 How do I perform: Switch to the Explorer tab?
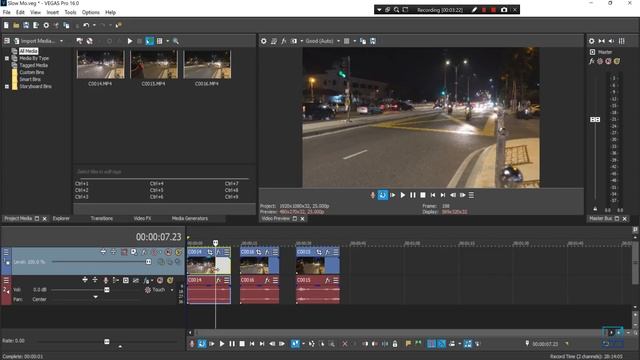[61, 218]
